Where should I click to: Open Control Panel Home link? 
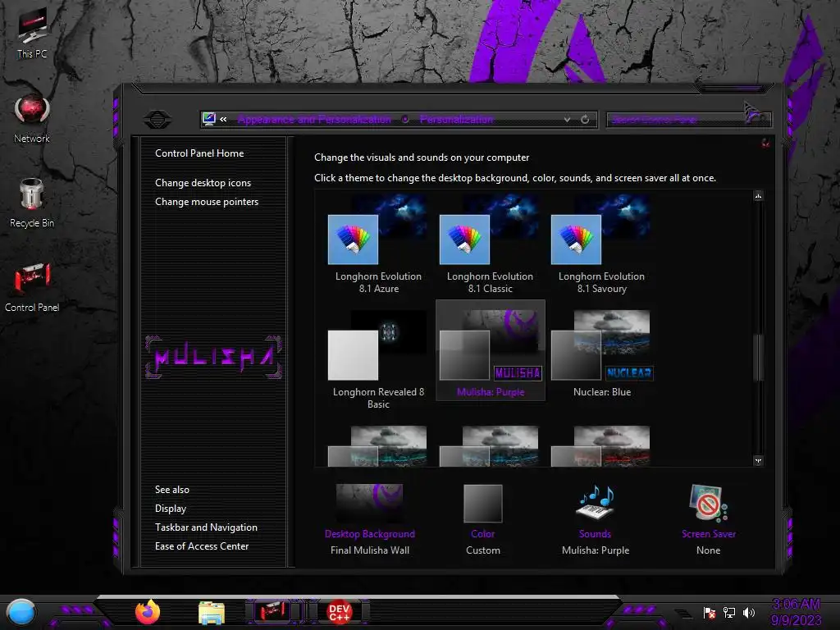point(199,153)
